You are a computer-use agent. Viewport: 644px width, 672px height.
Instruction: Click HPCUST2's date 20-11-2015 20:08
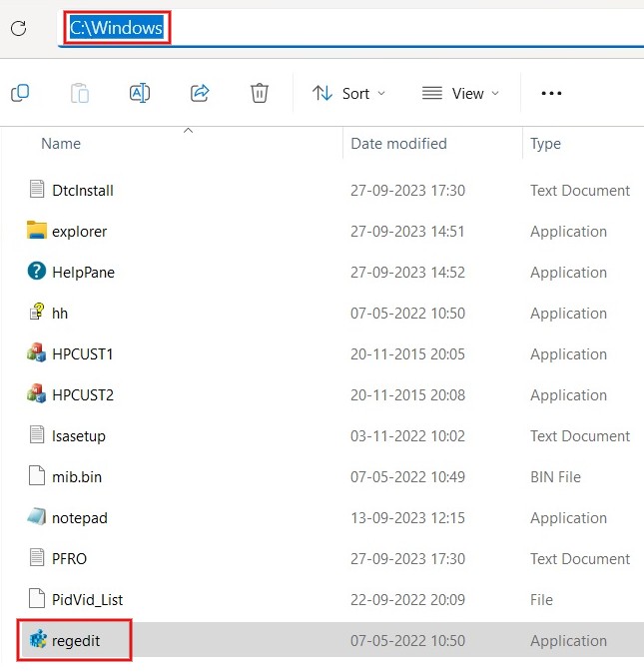(x=407, y=395)
